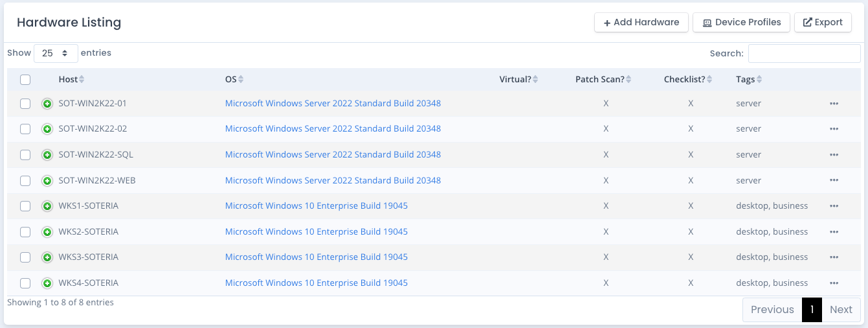Click the Add Hardware button
Image resolution: width=868 pixels, height=328 pixels.
[x=641, y=22]
